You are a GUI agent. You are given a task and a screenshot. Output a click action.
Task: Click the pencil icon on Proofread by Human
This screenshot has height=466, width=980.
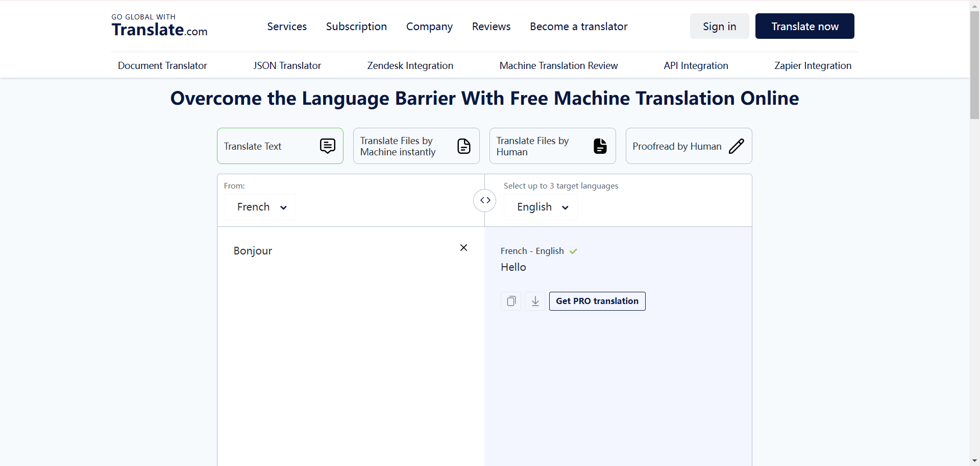point(737,146)
